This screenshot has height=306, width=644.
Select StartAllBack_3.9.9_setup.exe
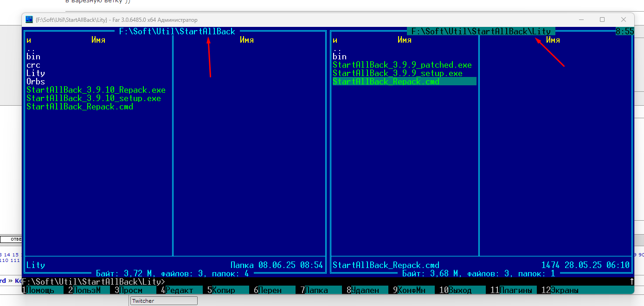click(x=398, y=73)
